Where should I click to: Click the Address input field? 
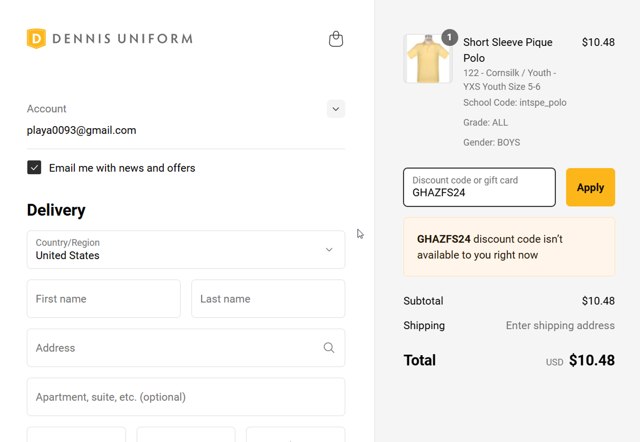tap(186, 348)
